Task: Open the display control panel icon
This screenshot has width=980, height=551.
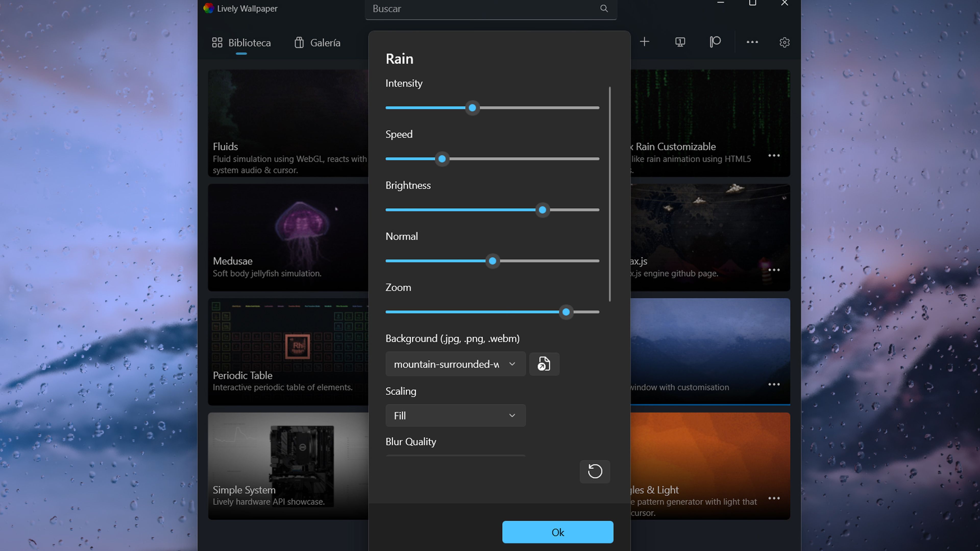Action: [680, 42]
